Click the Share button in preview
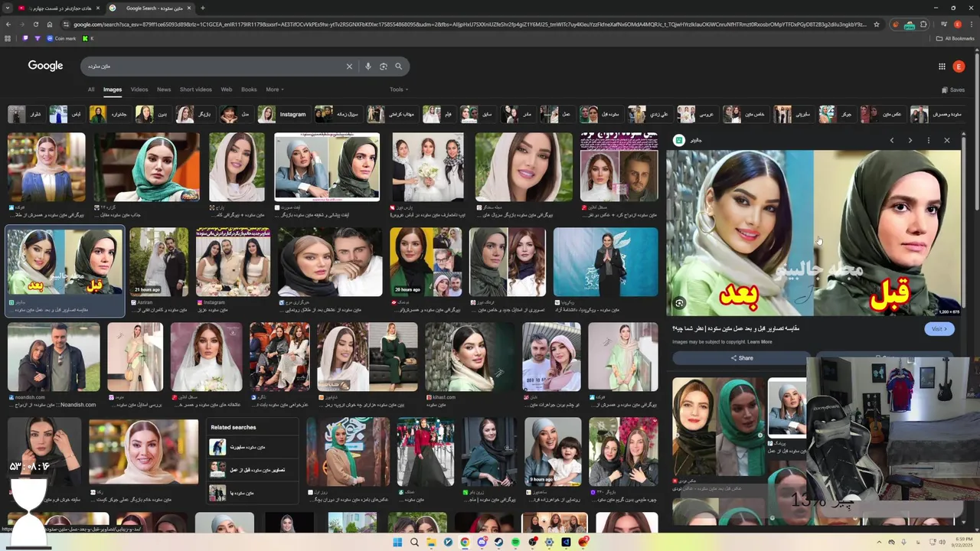This screenshot has width=980, height=551. coord(741,358)
